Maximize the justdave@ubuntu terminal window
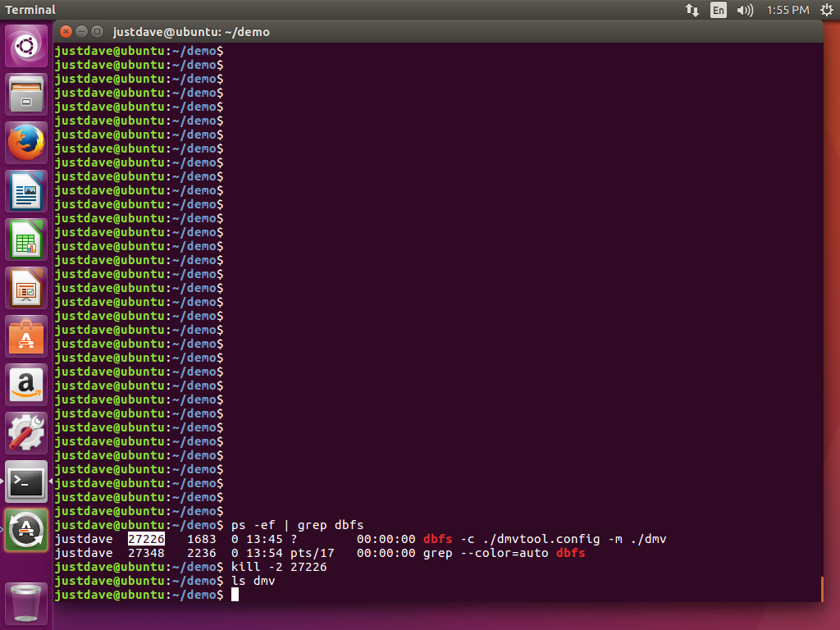This screenshot has width=840, height=630. [x=98, y=32]
